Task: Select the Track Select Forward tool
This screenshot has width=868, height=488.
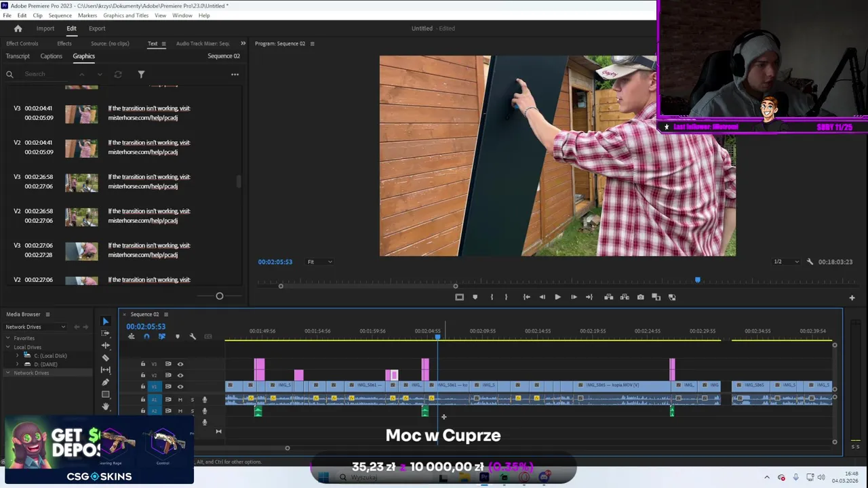Action: [105, 333]
